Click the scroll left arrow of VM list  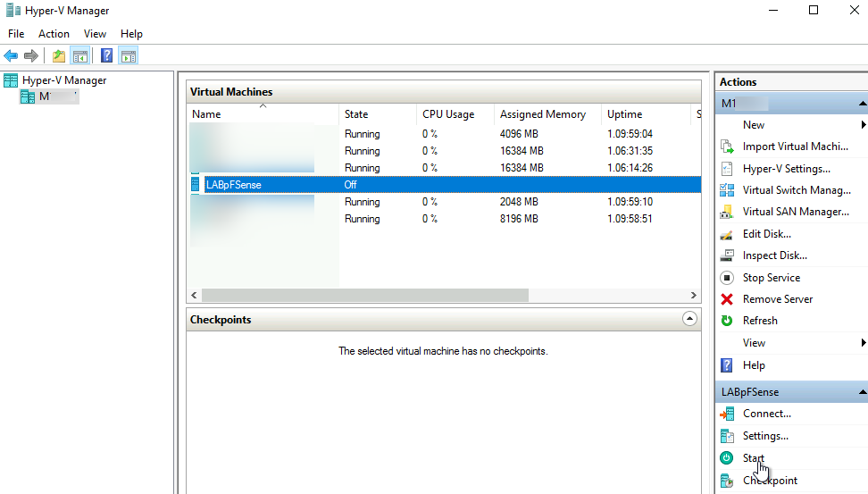coord(194,295)
